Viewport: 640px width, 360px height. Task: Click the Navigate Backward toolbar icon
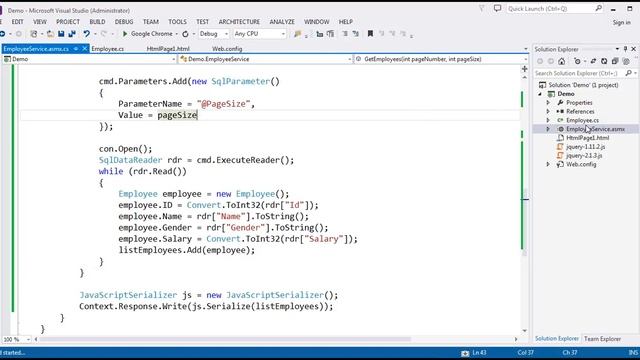[2, 34]
